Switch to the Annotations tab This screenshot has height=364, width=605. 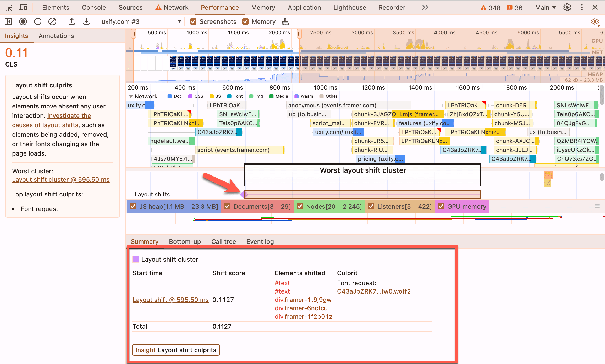(x=56, y=36)
